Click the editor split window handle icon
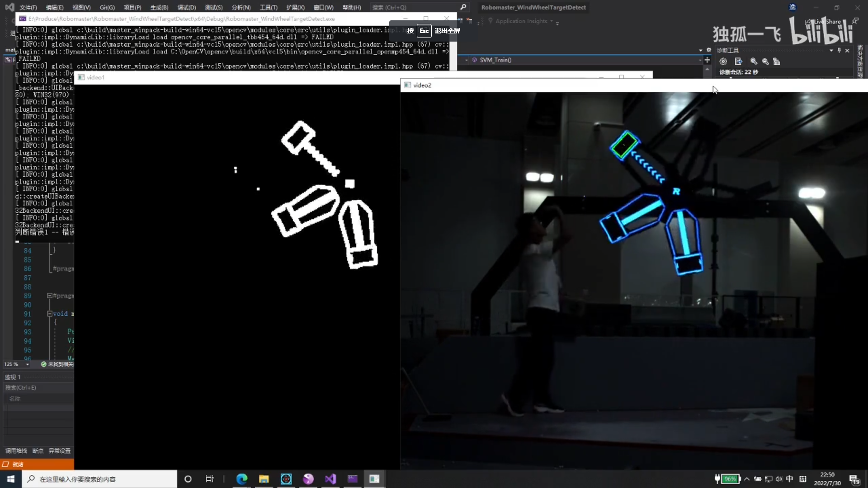The width and height of the screenshot is (868, 488). (x=708, y=60)
